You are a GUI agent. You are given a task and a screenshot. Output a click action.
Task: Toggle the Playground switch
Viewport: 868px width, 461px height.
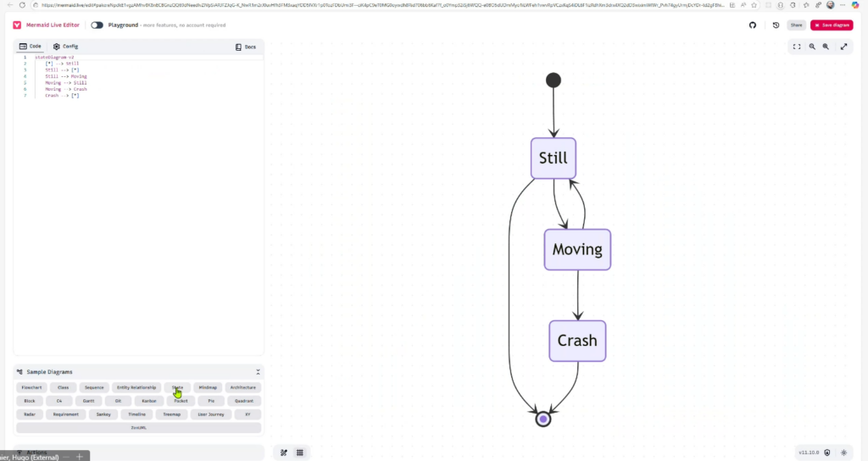[97, 25]
